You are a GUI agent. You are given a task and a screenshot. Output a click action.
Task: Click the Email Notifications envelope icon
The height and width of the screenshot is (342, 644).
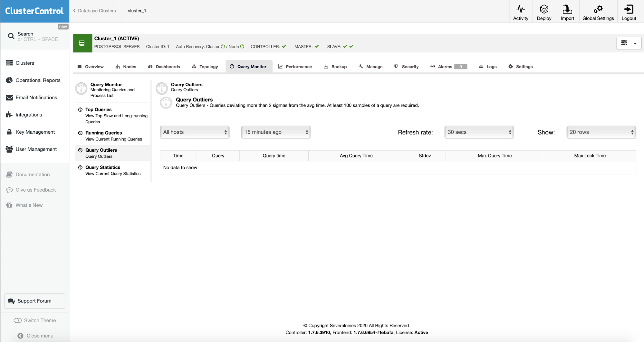point(9,97)
